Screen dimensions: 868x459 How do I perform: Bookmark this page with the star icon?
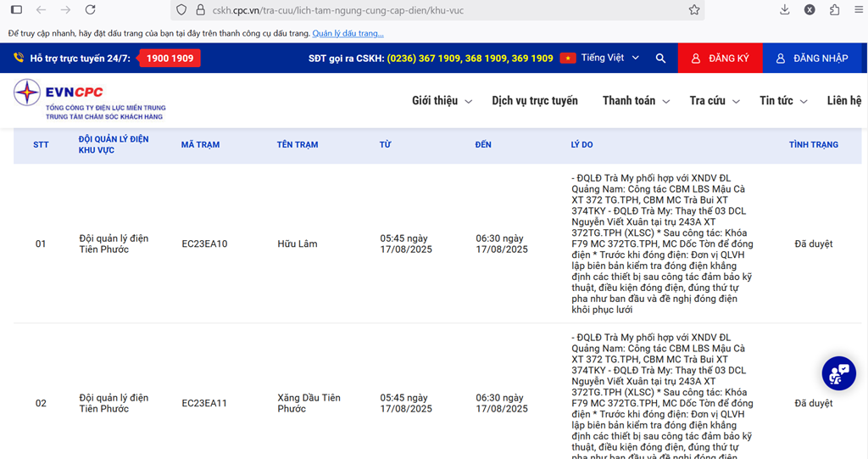tap(694, 10)
